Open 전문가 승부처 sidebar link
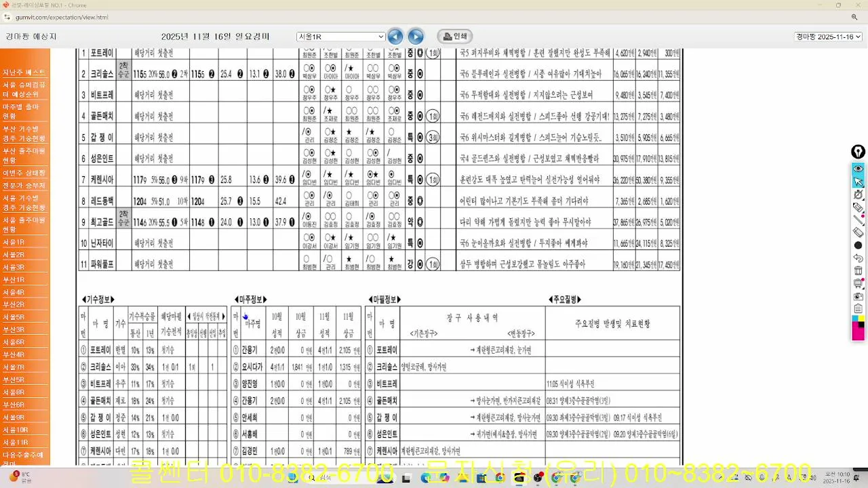 pyautogui.click(x=24, y=186)
